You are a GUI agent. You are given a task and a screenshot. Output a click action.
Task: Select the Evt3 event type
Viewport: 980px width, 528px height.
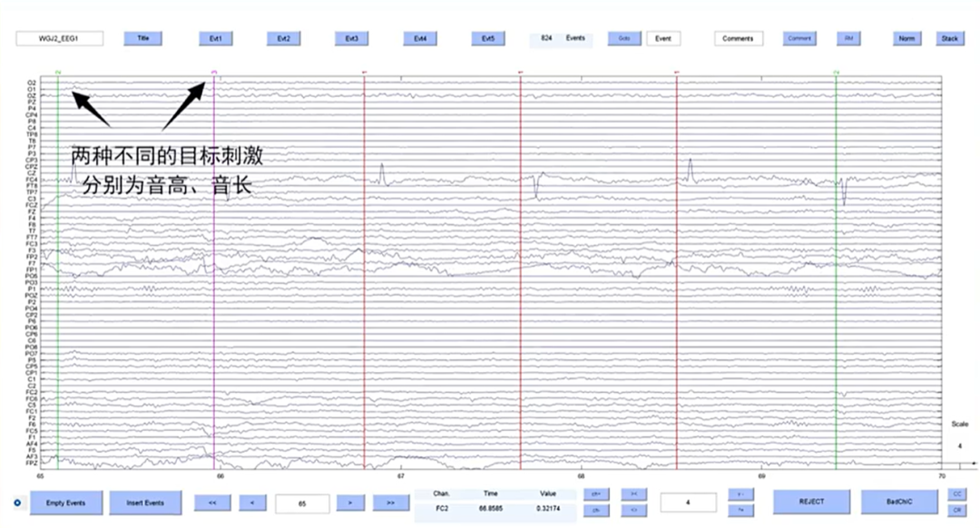coord(352,39)
